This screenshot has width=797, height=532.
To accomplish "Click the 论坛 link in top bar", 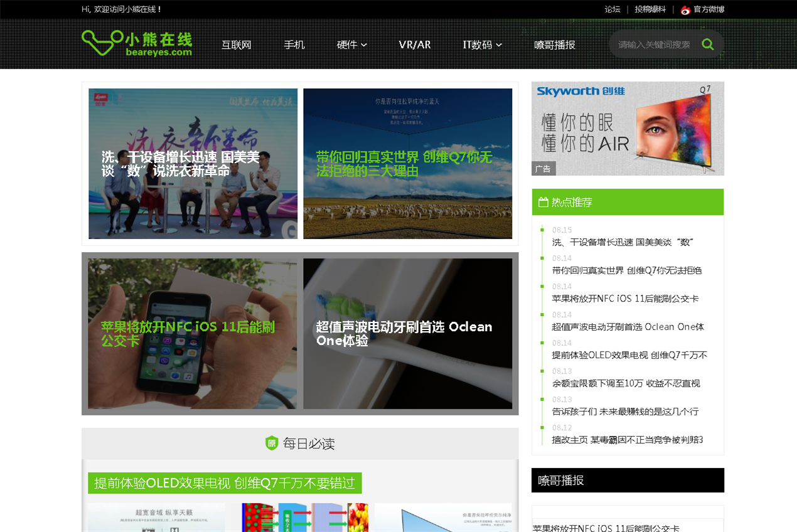I will pos(612,9).
